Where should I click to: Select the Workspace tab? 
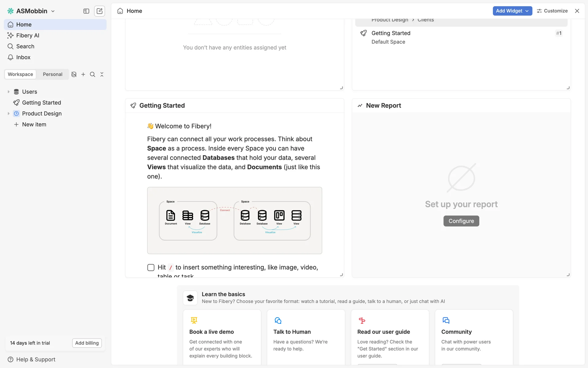20,75
